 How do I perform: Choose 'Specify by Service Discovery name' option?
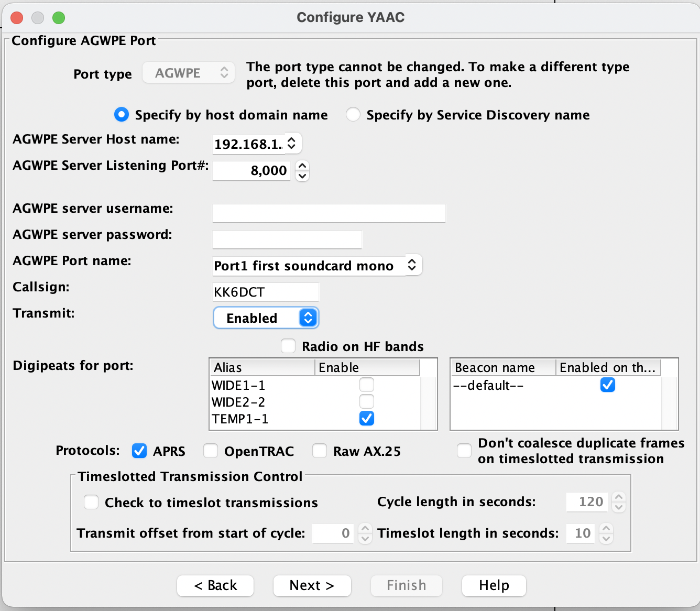353,114
